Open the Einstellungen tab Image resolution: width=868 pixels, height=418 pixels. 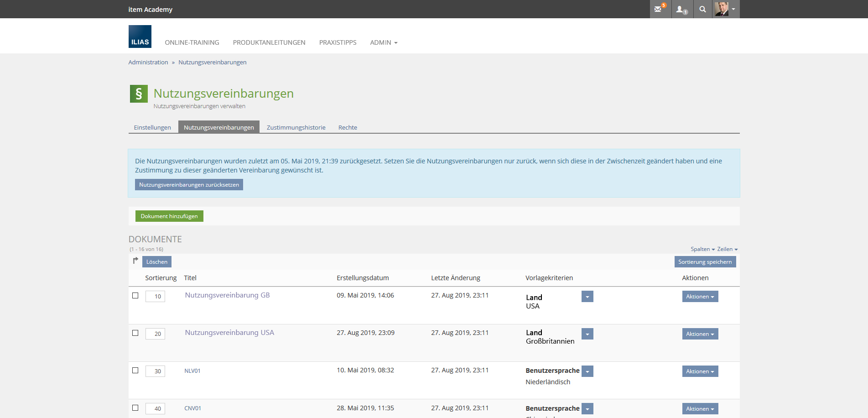[152, 127]
